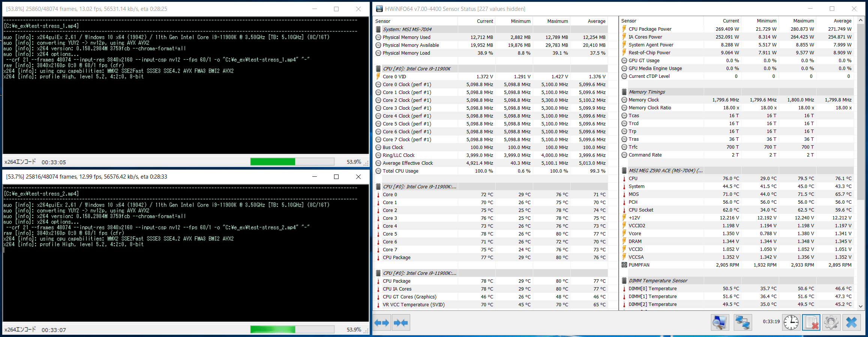Click the Maximum column header in left panel

[551, 21]
